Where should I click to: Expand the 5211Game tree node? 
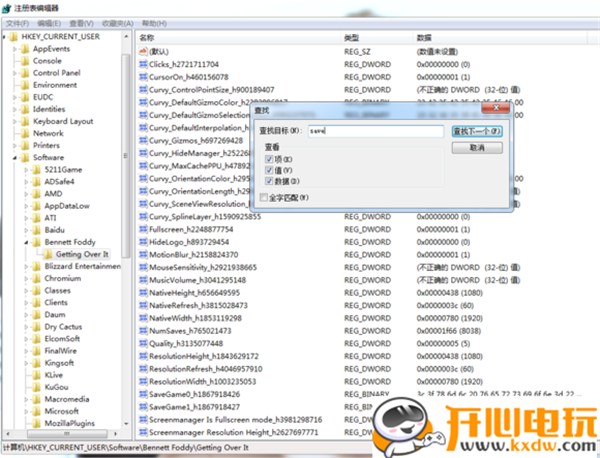pos(26,170)
